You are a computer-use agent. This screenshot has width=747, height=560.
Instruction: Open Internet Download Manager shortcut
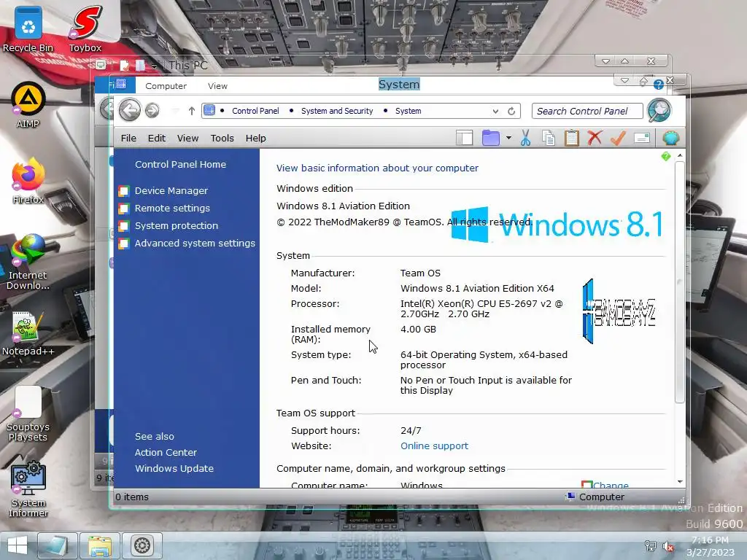(x=28, y=262)
